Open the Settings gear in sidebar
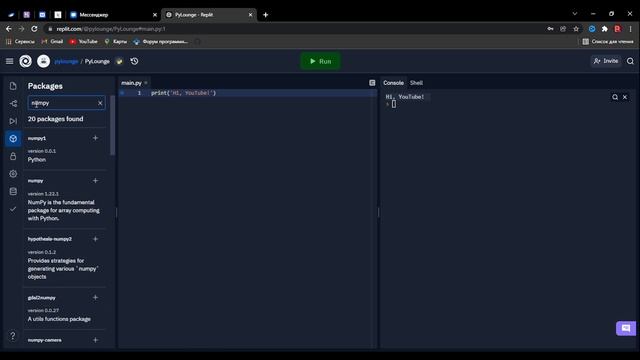Screen dimensions: 640x360 (13, 173)
